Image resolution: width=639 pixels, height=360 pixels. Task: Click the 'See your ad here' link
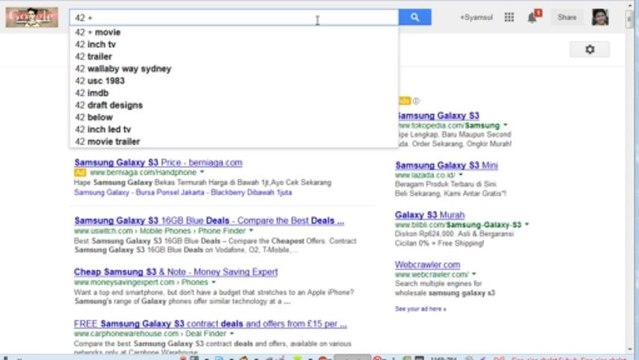coord(420,309)
